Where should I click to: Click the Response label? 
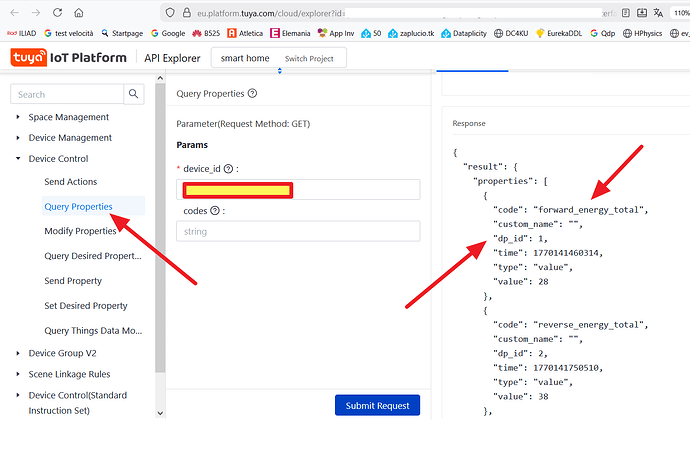tap(469, 123)
